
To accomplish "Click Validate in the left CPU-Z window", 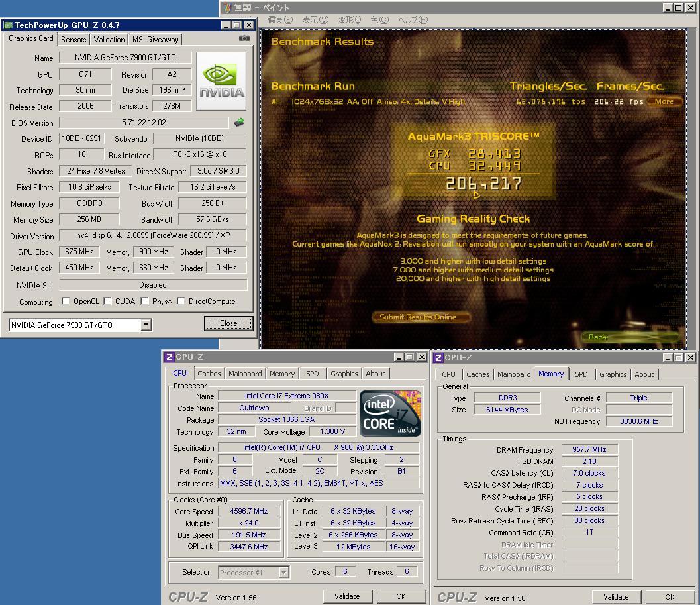I will (x=347, y=596).
